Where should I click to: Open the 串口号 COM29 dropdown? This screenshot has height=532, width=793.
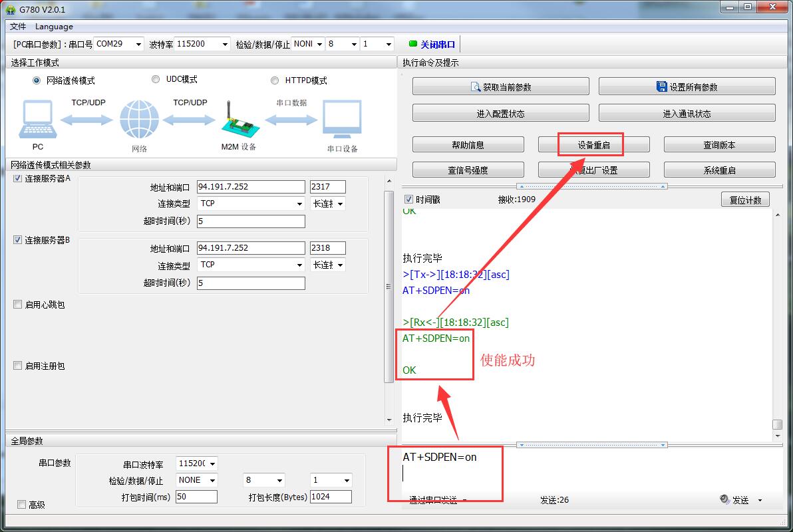pyautogui.click(x=138, y=44)
